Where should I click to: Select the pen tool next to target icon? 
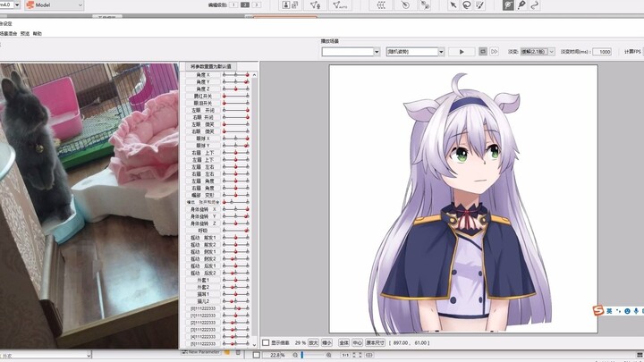click(521, 5)
